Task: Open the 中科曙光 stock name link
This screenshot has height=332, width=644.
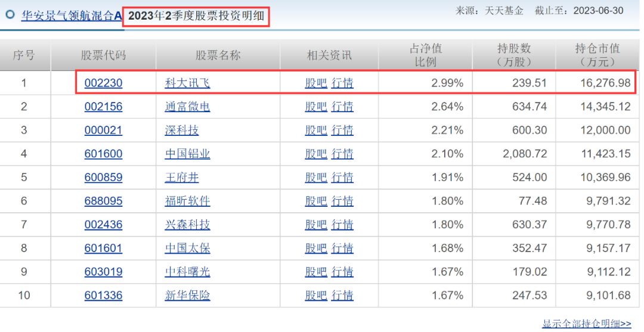Action: (x=187, y=272)
